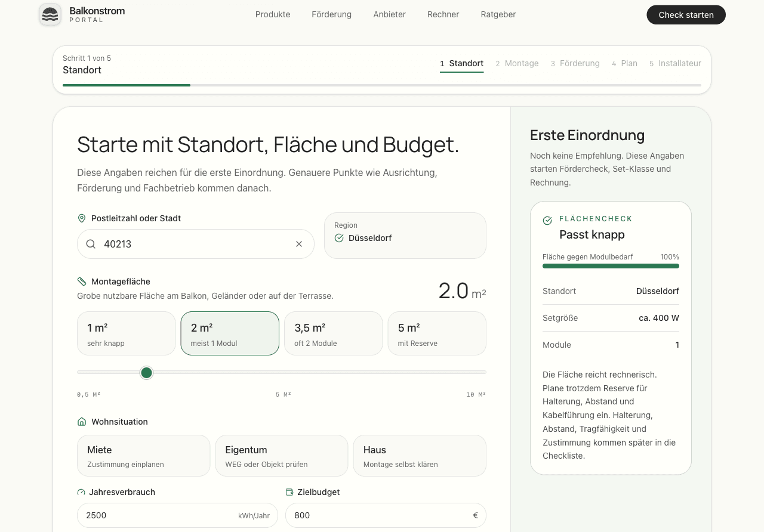This screenshot has height=532, width=764.
Task: Go to the Anbieter page
Action: (x=390, y=15)
